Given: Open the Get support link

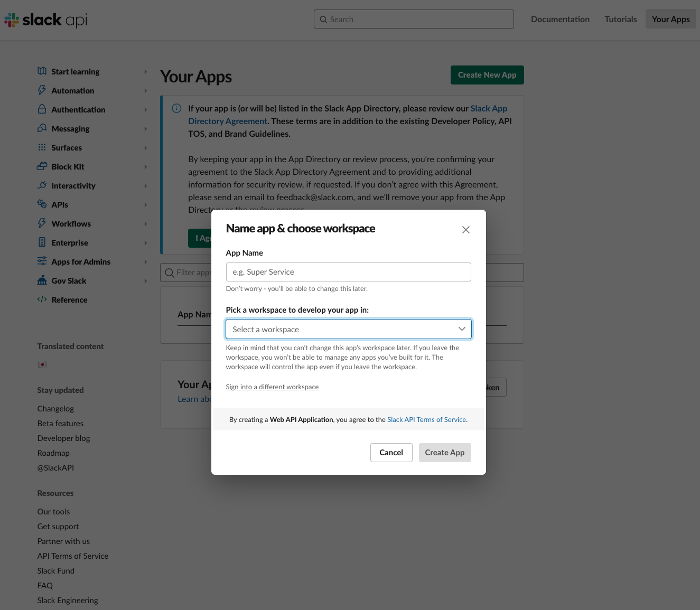Looking at the screenshot, I should tap(58, 527).
